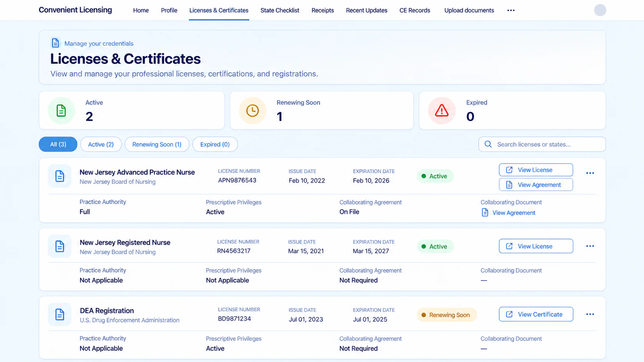
Task: Click the red Expired warning triangle icon
Action: [442, 111]
